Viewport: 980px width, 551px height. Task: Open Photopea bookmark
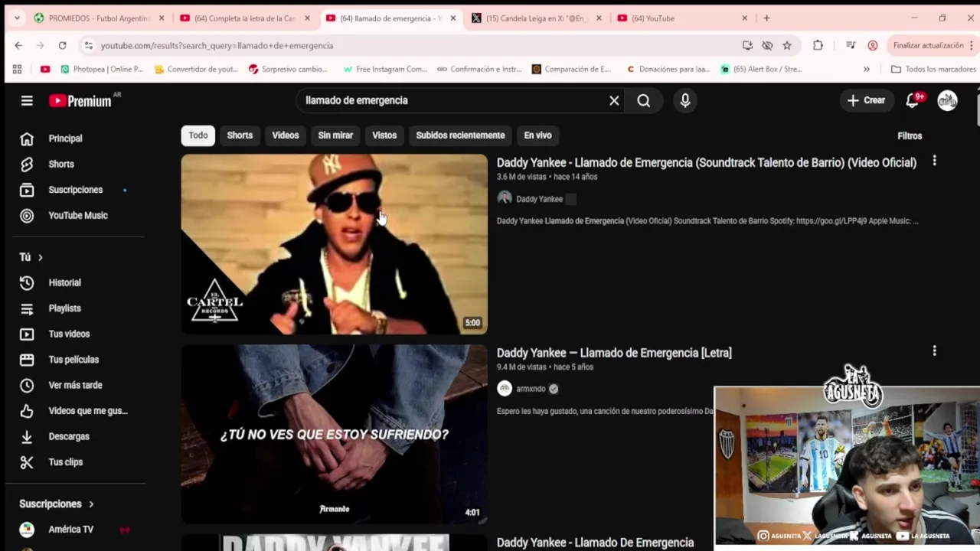pyautogui.click(x=102, y=69)
